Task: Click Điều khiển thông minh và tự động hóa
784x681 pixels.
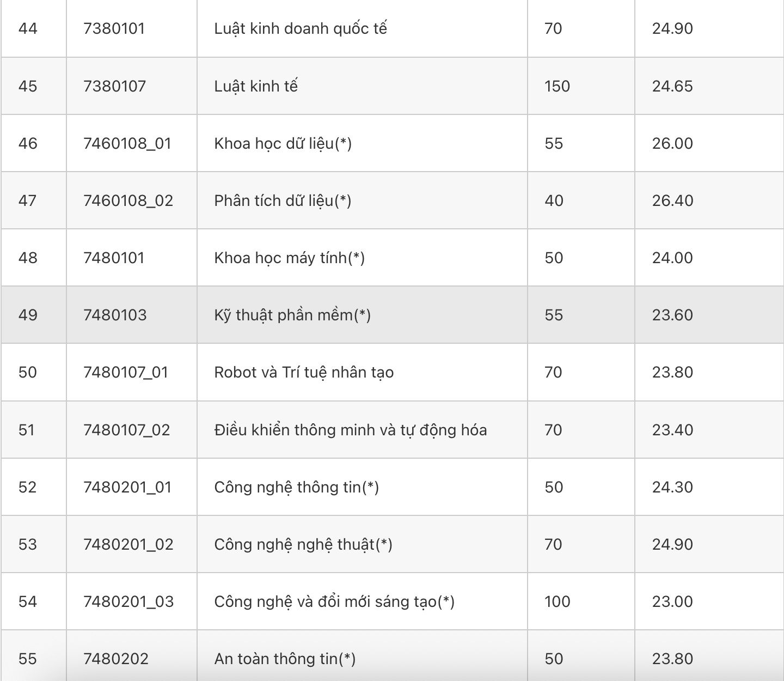Action: tap(351, 430)
